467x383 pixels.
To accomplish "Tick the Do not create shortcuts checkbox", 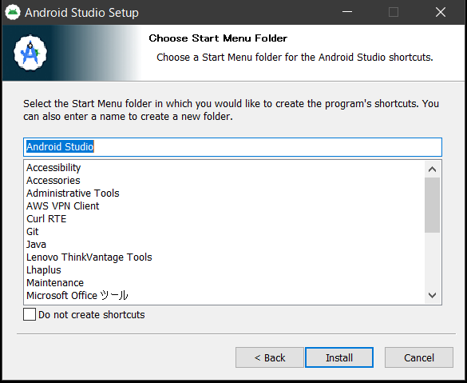I will (x=29, y=314).
